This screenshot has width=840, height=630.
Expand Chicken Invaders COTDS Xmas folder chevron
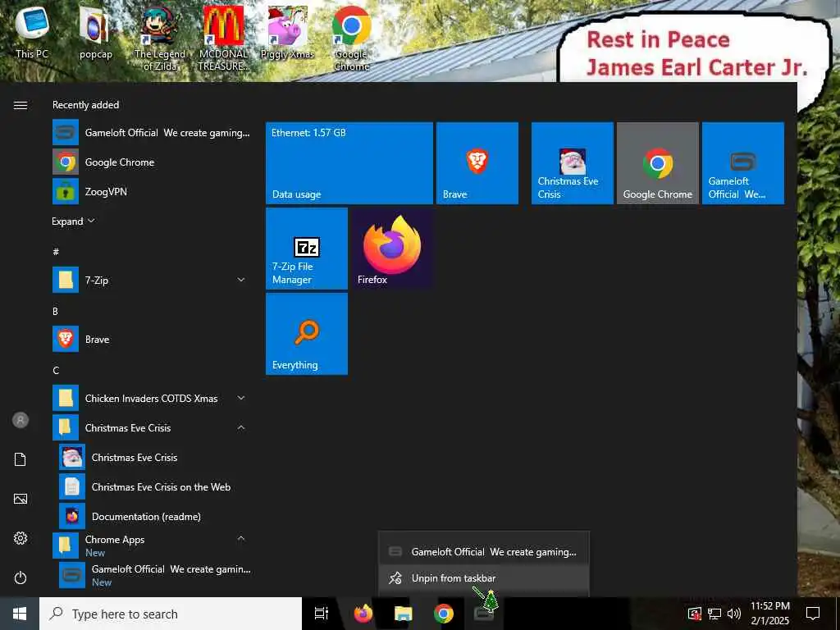[241, 398]
